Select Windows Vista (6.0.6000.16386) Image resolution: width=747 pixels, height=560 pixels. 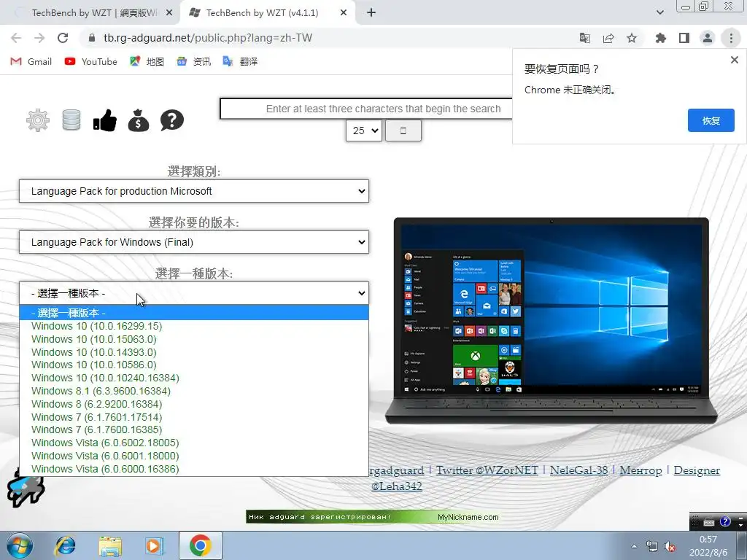(x=194, y=469)
